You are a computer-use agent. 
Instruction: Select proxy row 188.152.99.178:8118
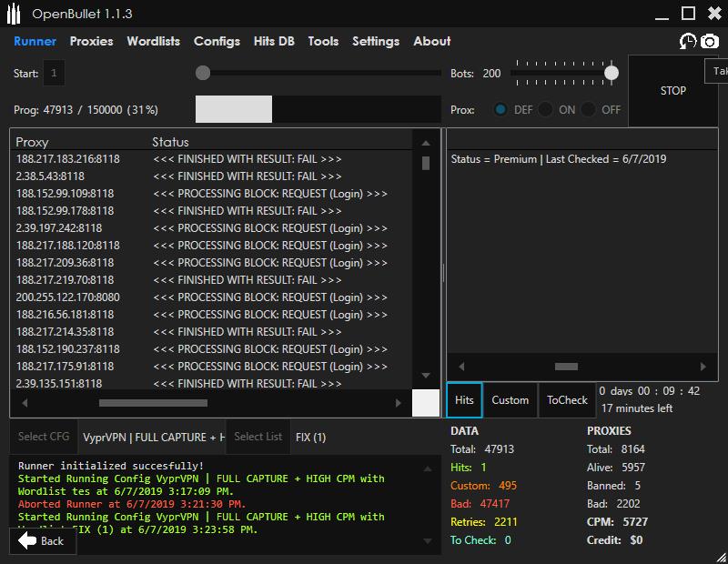(x=211, y=211)
